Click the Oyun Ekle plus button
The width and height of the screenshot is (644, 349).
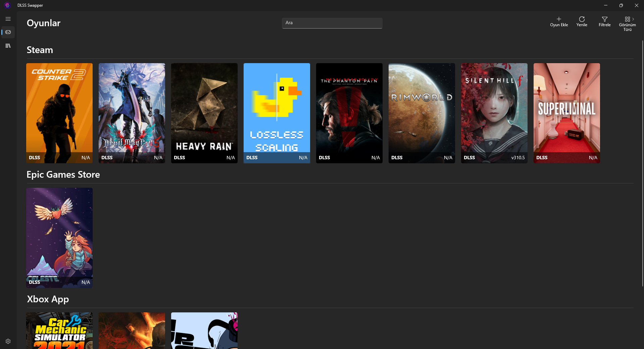pyautogui.click(x=559, y=22)
